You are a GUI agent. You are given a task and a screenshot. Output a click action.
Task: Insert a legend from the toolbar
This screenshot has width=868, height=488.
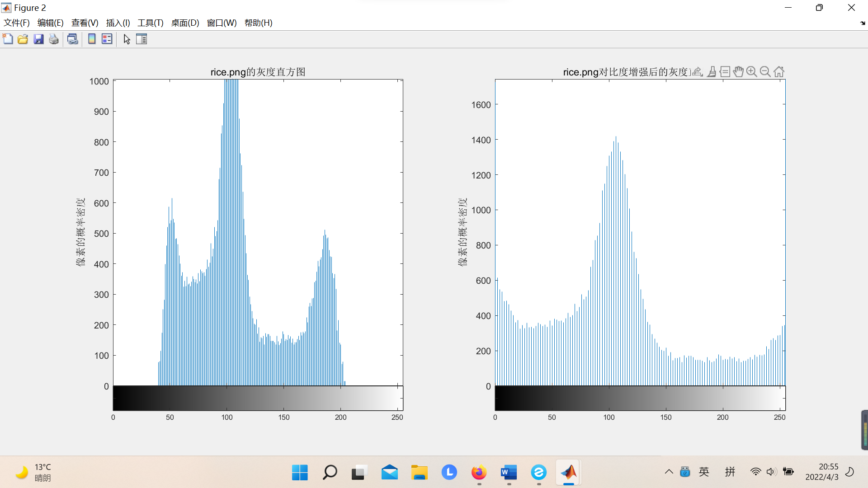pyautogui.click(x=107, y=39)
